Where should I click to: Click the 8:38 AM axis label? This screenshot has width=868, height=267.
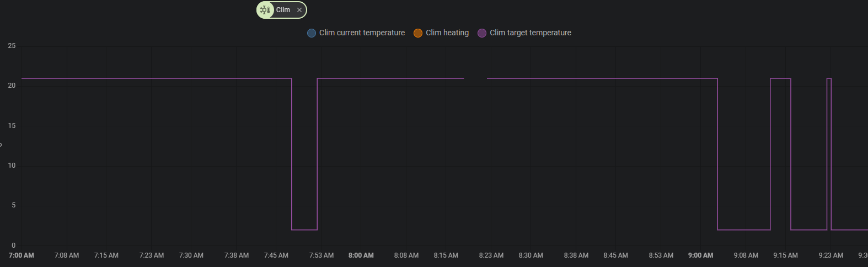(x=576, y=255)
